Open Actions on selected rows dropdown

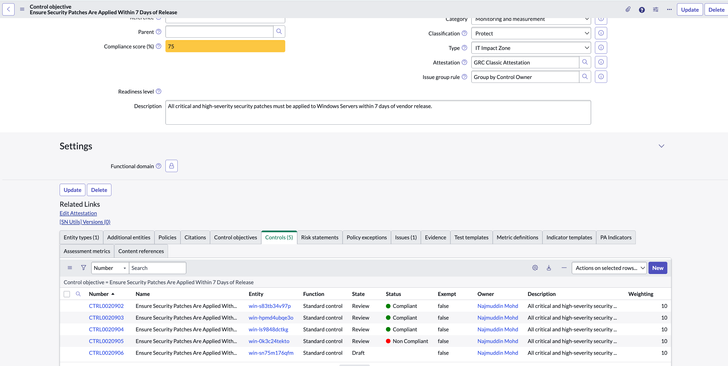pos(609,268)
